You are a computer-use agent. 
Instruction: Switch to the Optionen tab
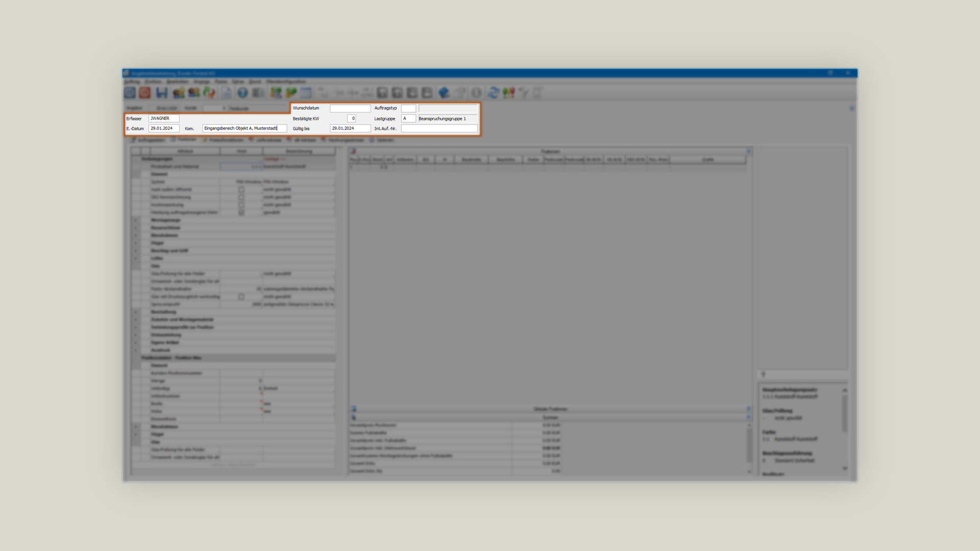(382, 140)
